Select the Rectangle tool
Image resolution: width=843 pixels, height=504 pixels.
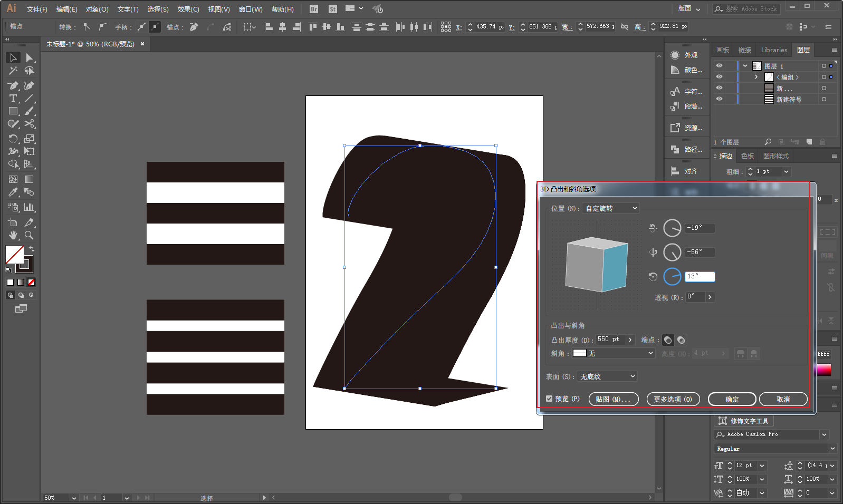click(x=13, y=111)
